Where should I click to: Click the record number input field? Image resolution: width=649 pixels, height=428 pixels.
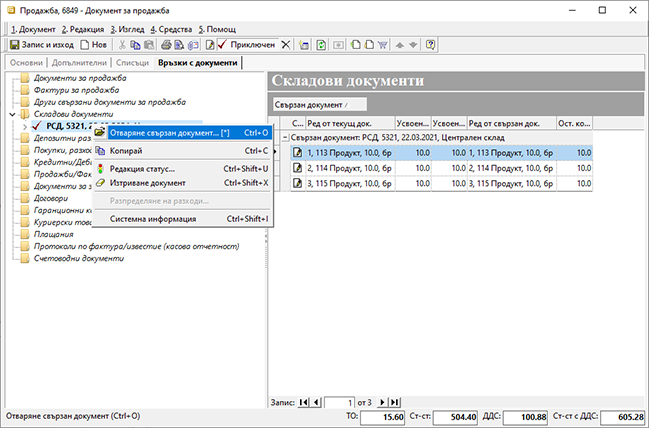[x=340, y=402]
